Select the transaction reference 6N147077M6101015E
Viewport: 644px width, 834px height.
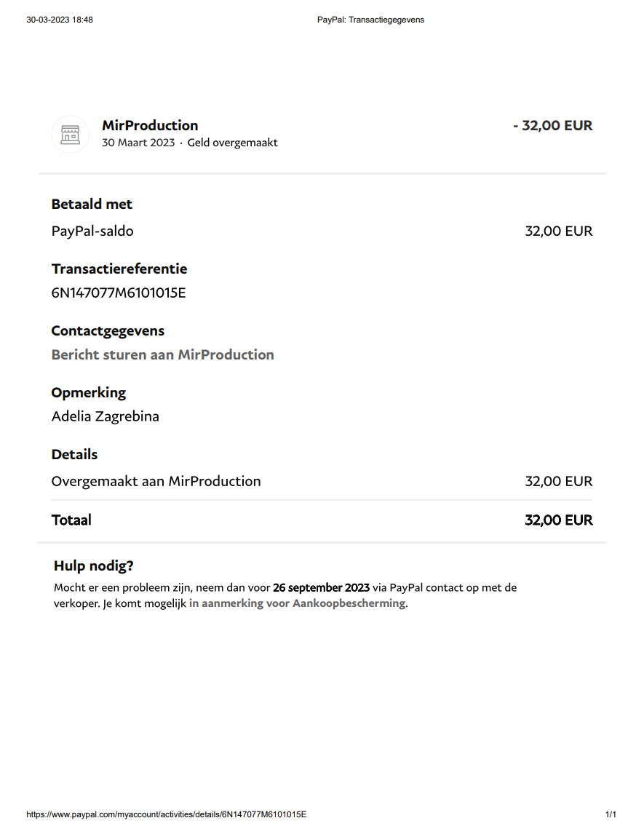click(119, 293)
